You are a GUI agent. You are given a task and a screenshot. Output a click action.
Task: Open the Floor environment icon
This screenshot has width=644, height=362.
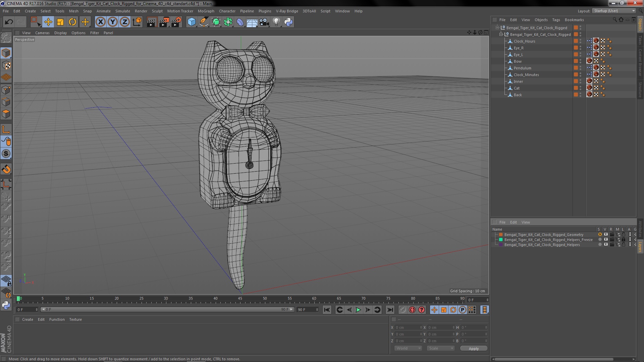252,22
